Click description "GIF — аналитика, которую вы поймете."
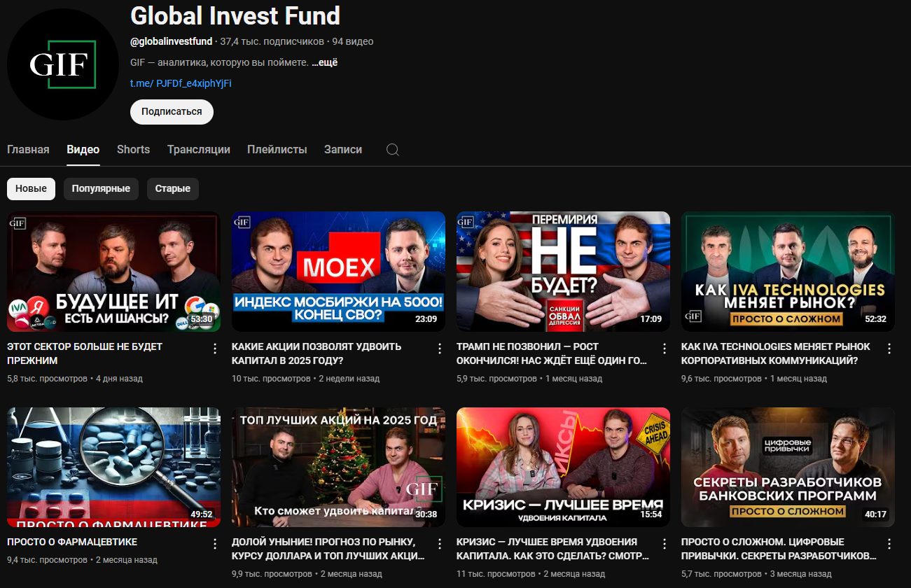The height and width of the screenshot is (588, 911). click(x=219, y=62)
